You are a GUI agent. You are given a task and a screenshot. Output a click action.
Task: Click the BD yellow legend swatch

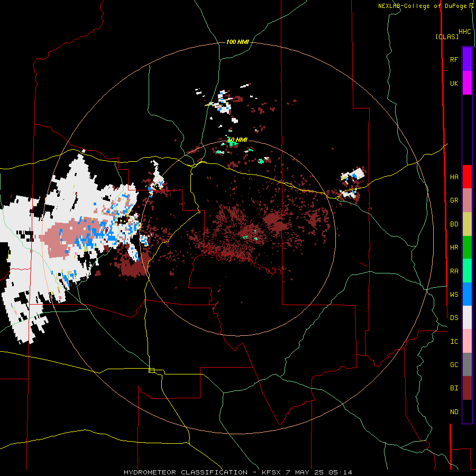coord(467,224)
